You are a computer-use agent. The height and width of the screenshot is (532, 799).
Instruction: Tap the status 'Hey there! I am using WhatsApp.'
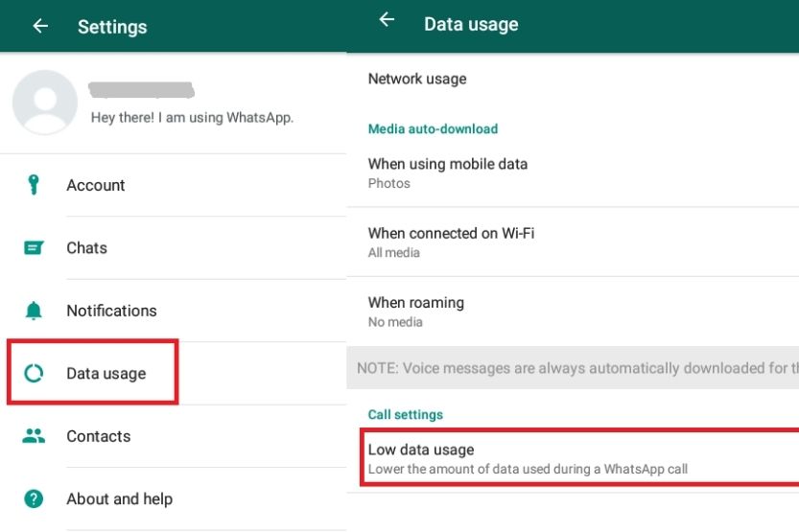192,118
